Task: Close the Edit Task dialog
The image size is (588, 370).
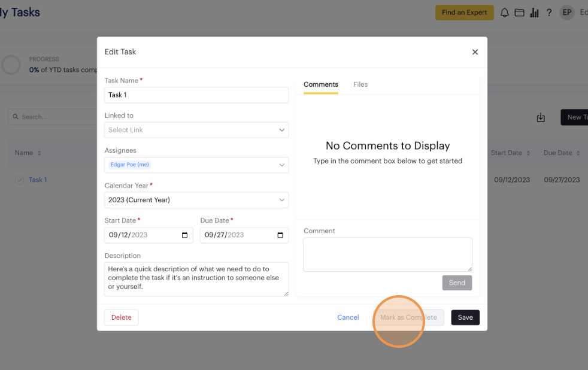Action: click(475, 52)
